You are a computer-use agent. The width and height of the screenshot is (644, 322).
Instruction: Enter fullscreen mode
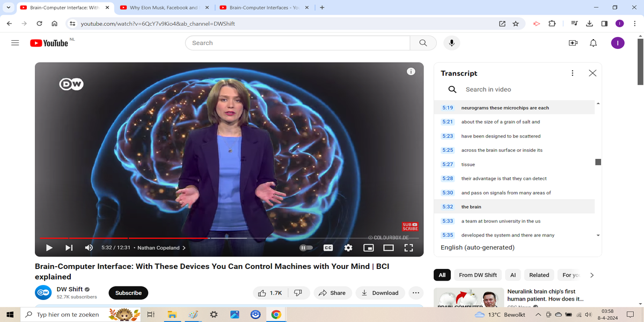click(x=408, y=248)
